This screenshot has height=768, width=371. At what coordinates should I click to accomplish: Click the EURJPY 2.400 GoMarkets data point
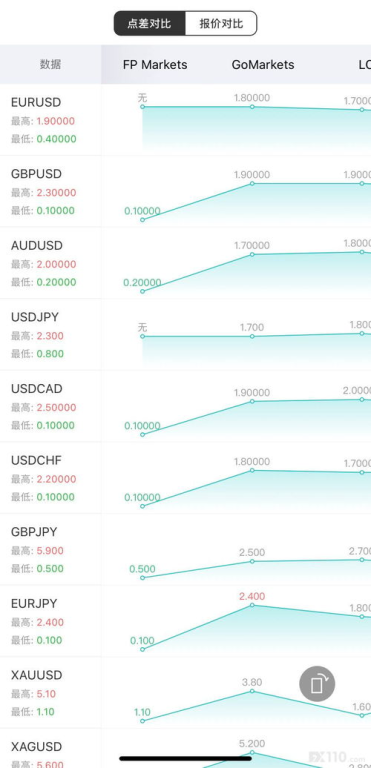pos(252,605)
